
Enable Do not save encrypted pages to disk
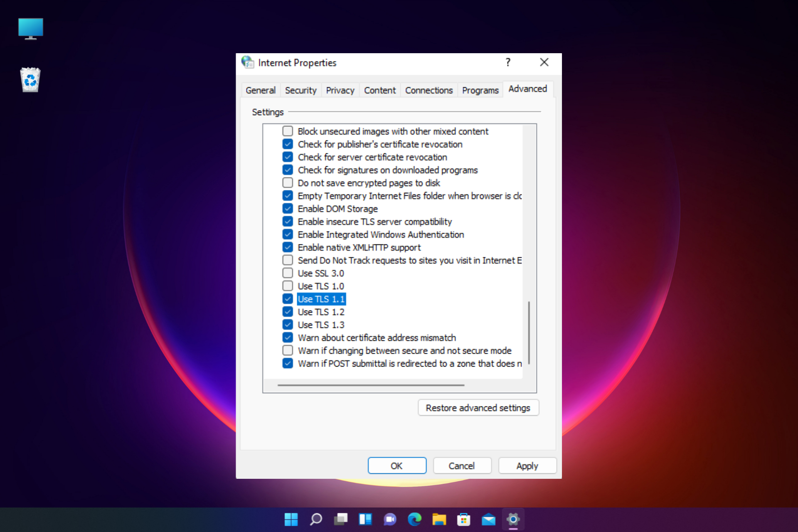pyautogui.click(x=288, y=183)
